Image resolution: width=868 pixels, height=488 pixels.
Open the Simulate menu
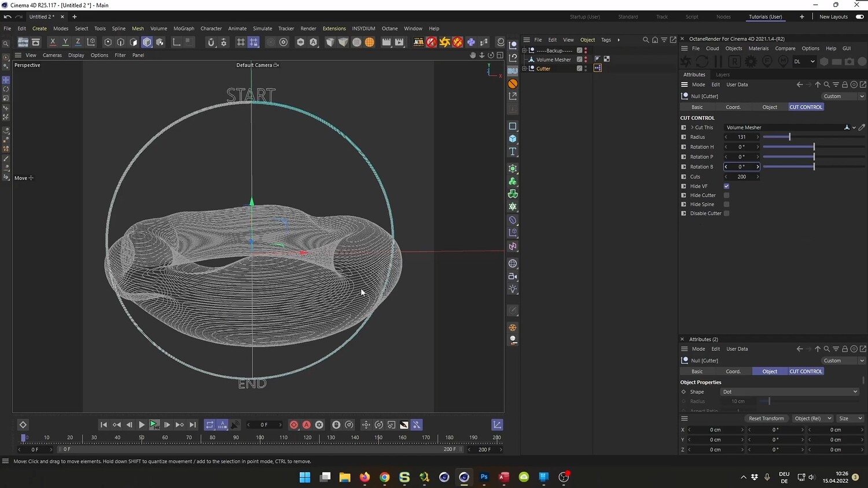262,28
